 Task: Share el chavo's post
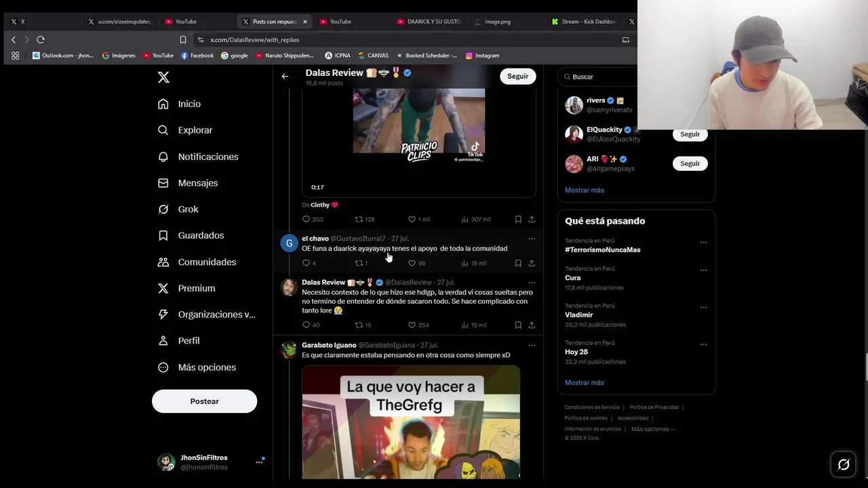click(x=532, y=263)
